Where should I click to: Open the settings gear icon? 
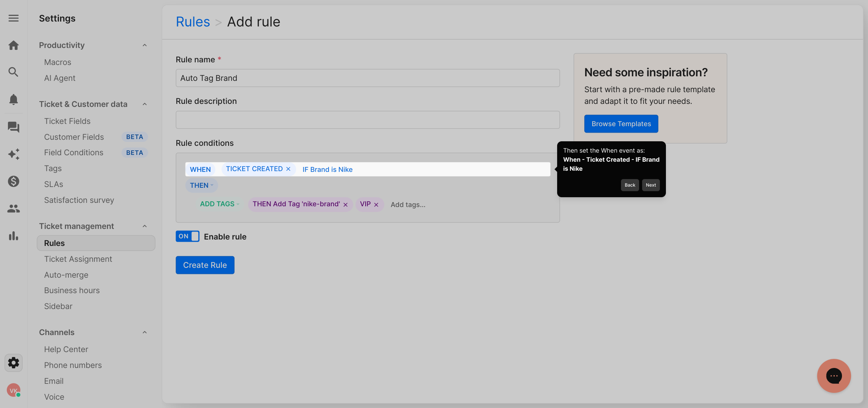pos(14,363)
